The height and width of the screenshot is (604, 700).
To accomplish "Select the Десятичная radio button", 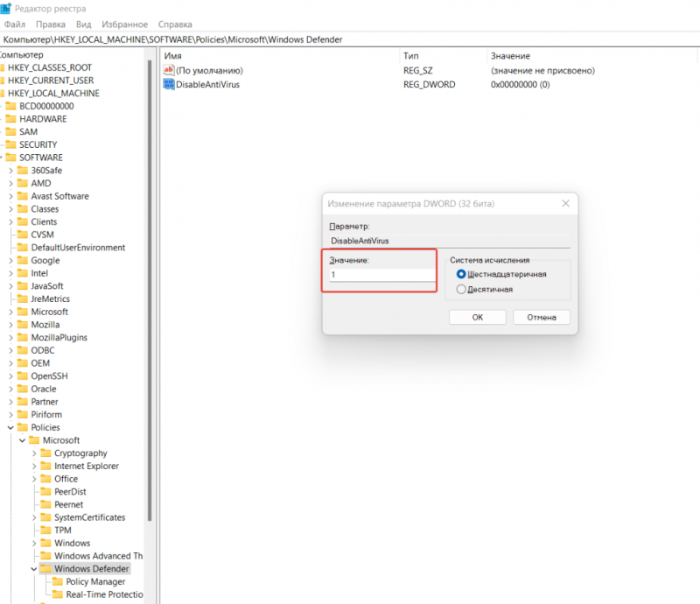I will tap(461, 289).
